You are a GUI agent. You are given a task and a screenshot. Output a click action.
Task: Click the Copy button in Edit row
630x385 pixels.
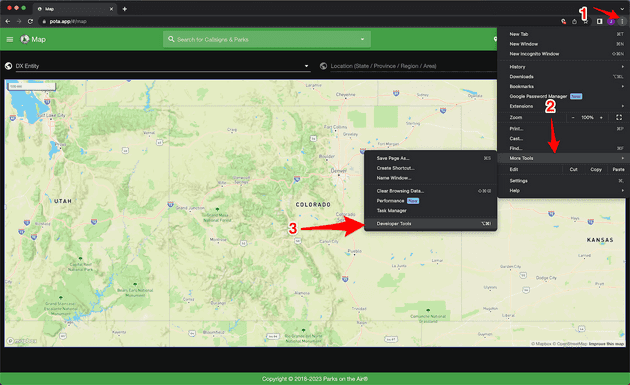pos(596,170)
